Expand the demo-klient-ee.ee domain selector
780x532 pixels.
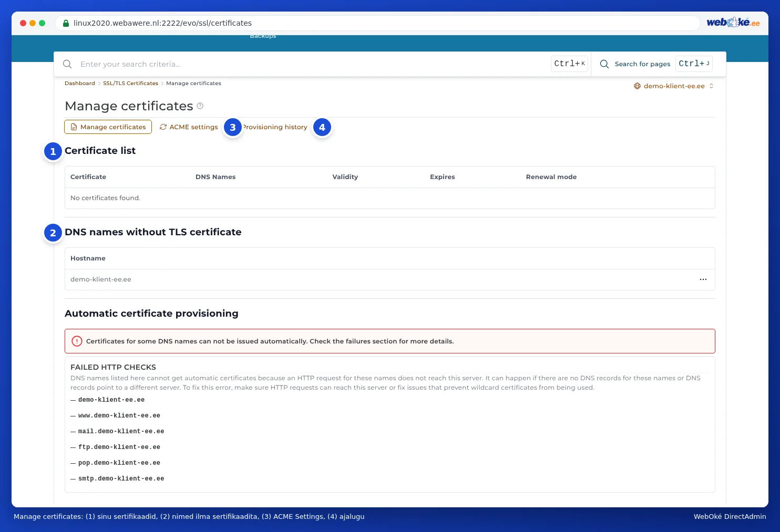(674, 86)
